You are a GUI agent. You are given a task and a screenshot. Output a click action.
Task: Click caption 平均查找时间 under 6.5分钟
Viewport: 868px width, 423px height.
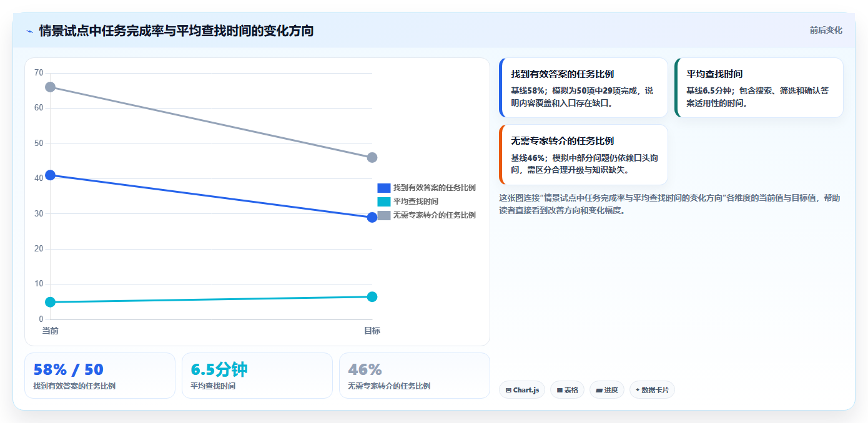[x=213, y=386]
